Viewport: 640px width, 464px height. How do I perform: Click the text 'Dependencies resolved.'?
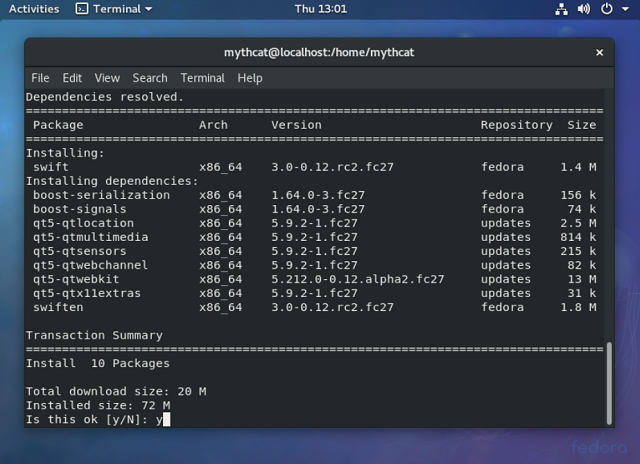click(x=105, y=97)
